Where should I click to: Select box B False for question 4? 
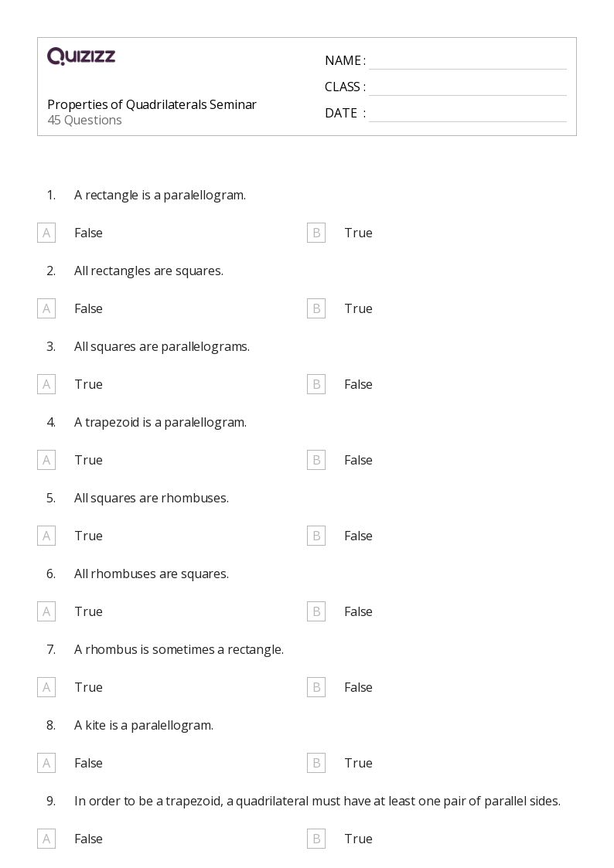pyautogui.click(x=316, y=460)
